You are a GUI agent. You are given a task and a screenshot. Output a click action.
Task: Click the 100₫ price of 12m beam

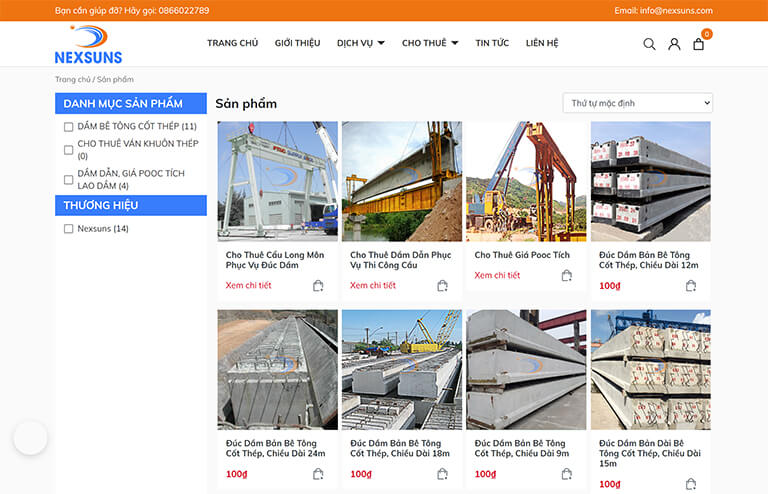point(609,286)
